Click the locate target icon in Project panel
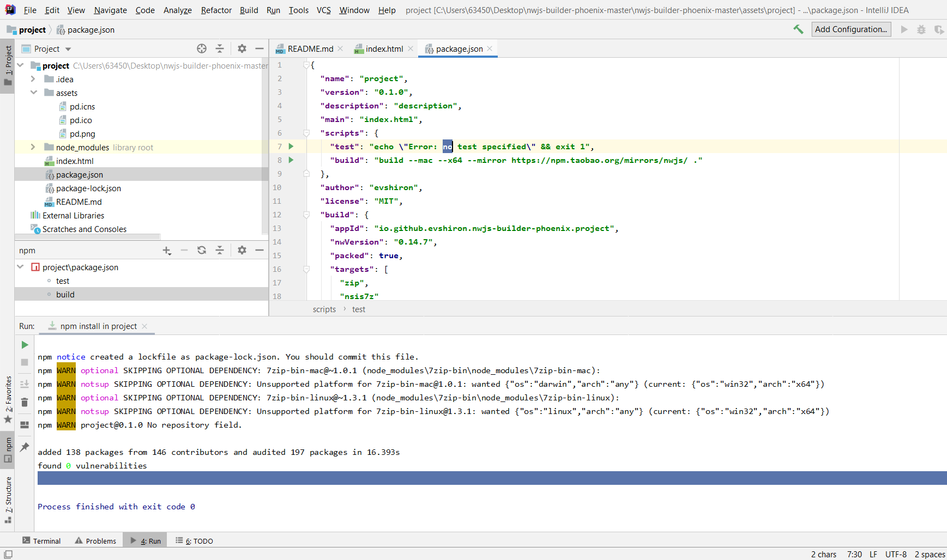The width and height of the screenshot is (947, 560). (x=202, y=48)
